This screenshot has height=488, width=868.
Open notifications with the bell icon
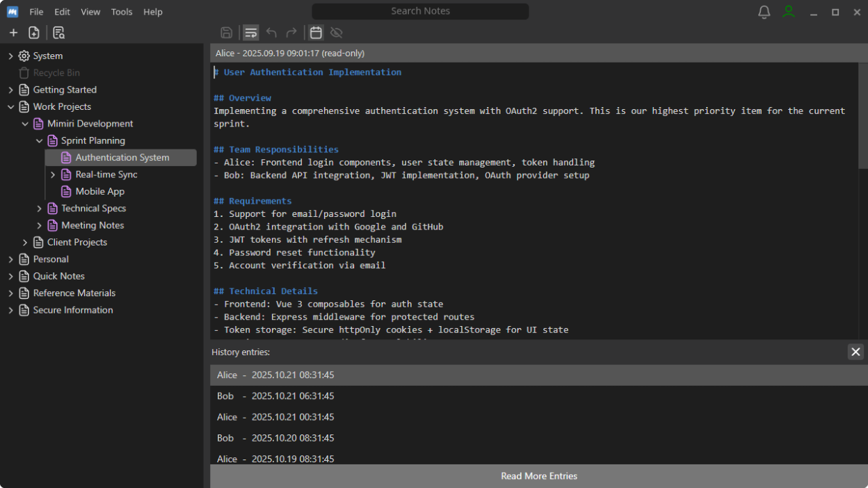pos(764,12)
